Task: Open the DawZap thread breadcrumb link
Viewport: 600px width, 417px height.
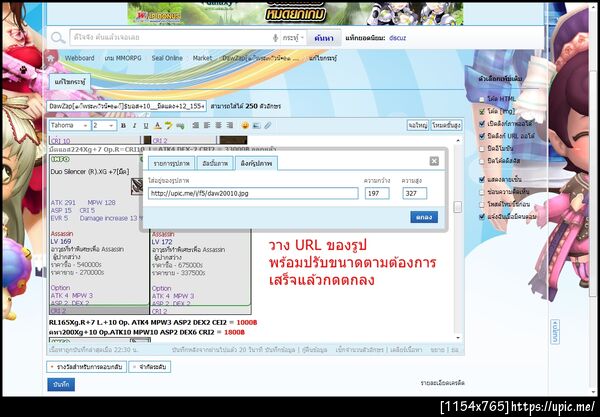Action: (x=261, y=59)
